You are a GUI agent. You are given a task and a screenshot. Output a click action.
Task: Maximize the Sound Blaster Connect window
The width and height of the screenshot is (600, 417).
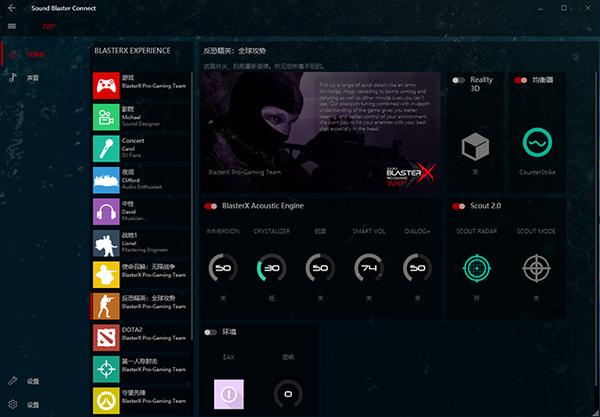(x=564, y=8)
